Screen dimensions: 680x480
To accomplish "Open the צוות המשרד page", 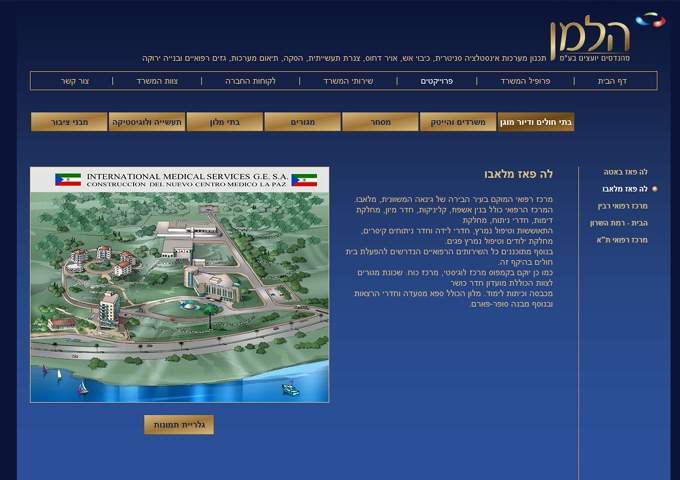I will coord(157,81).
